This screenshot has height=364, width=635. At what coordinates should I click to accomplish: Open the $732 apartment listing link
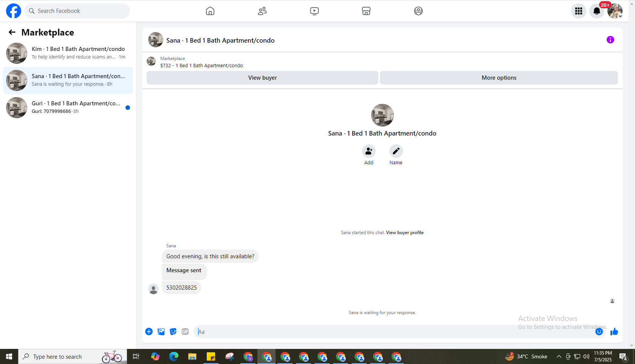click(201, 65)
